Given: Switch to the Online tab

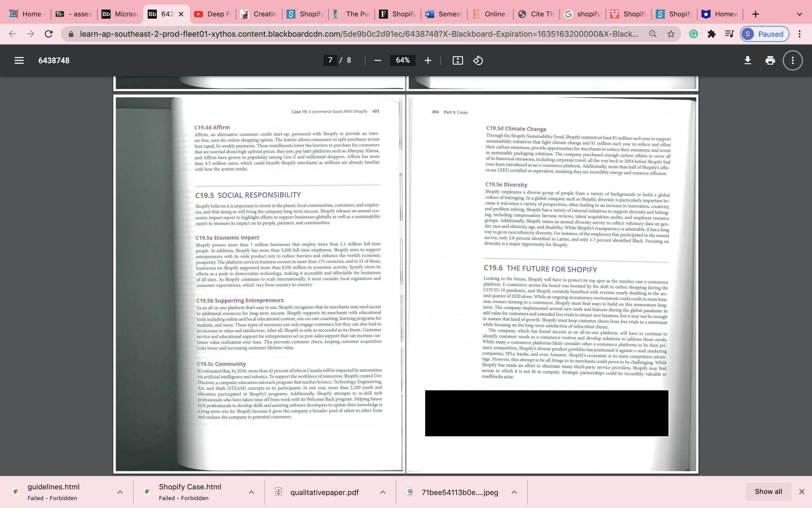Looking at the screenshot, I should 490,14.
